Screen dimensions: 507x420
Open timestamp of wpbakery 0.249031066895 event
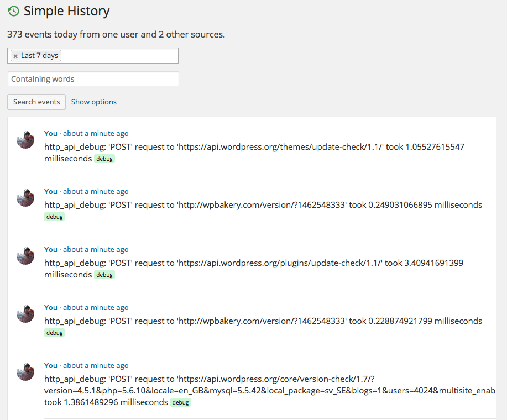pyautogui.click(x=96, y=192)
